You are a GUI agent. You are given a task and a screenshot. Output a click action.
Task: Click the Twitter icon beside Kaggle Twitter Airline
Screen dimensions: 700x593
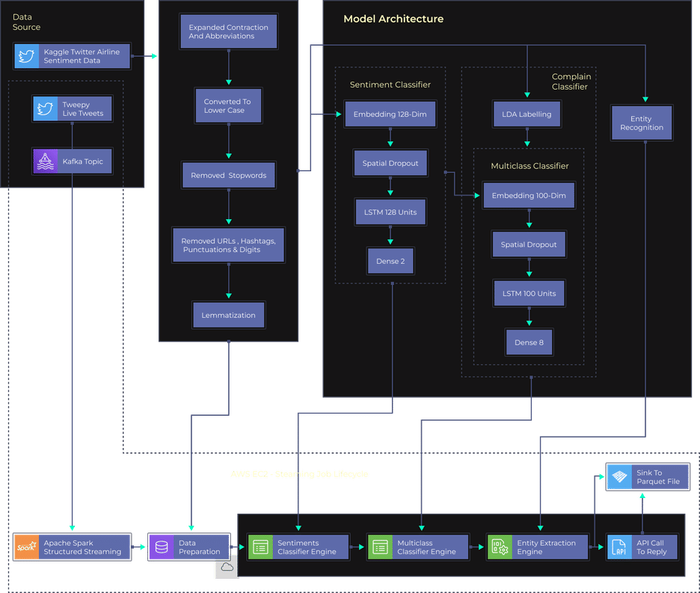27,56
